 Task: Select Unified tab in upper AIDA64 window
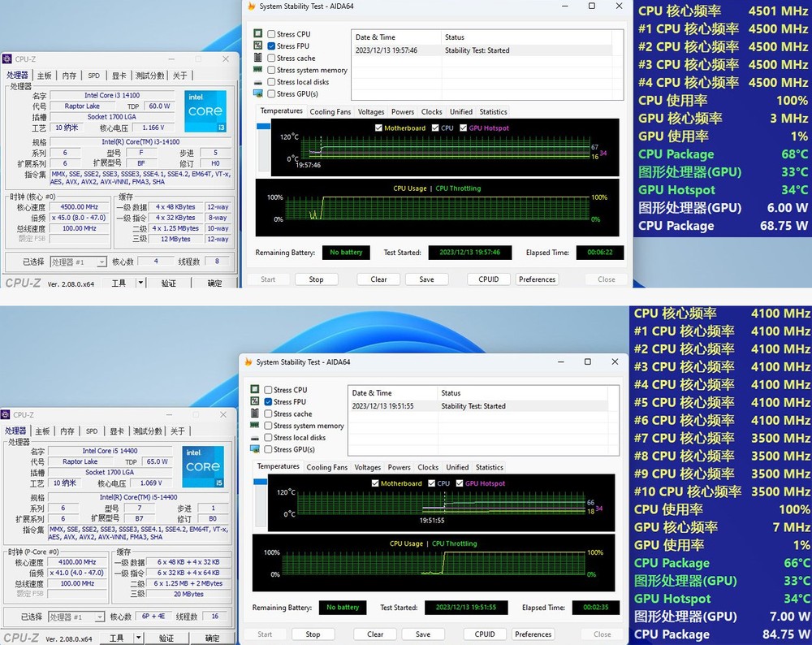tap(461, 111)
